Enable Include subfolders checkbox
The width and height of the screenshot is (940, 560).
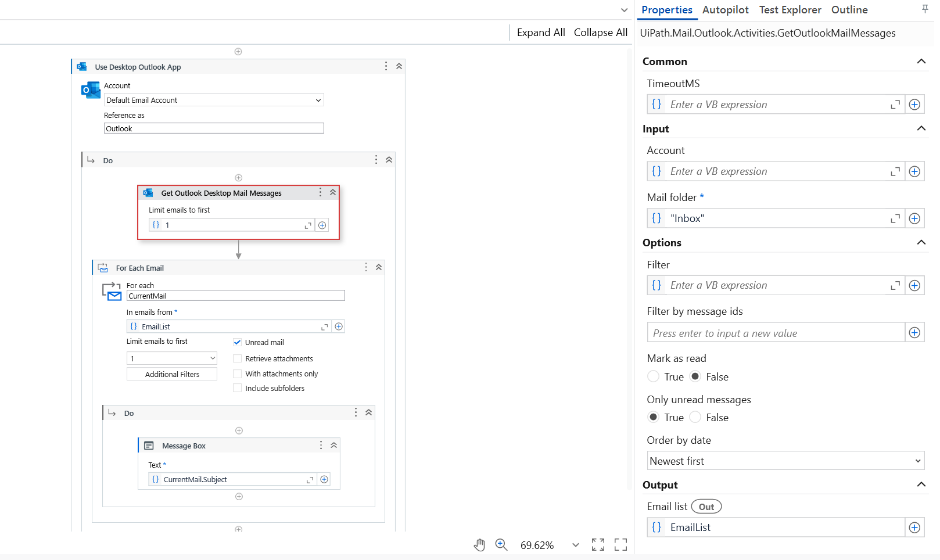click(237, 388)
